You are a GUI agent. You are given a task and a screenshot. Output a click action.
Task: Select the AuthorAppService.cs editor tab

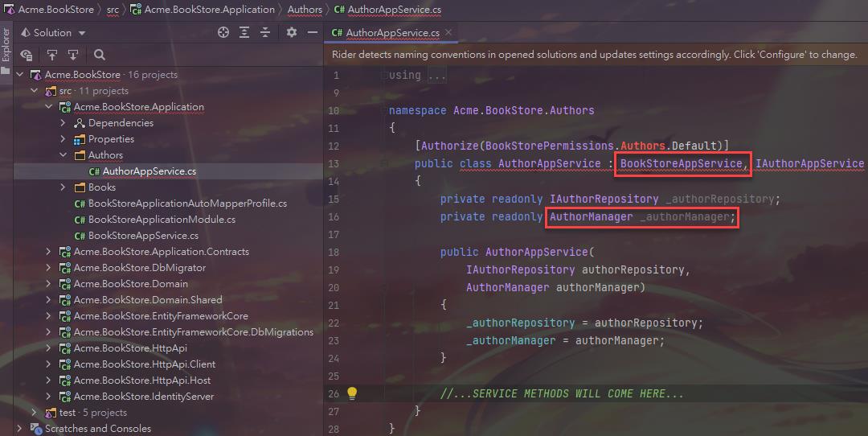click(x=392, y=33)
